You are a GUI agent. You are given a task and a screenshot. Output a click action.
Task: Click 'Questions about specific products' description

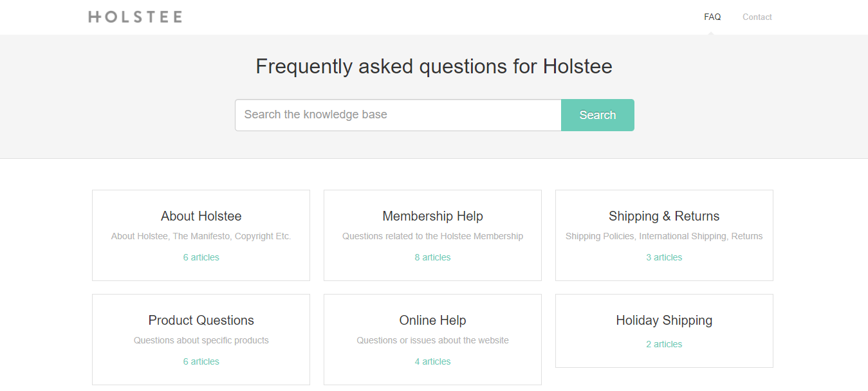click(x=201, y=340)
